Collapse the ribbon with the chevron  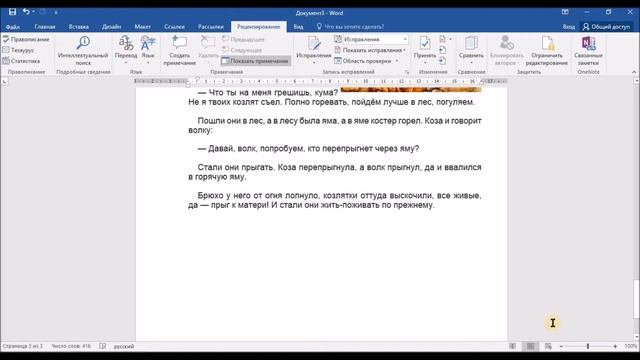[x=634, y=72]
